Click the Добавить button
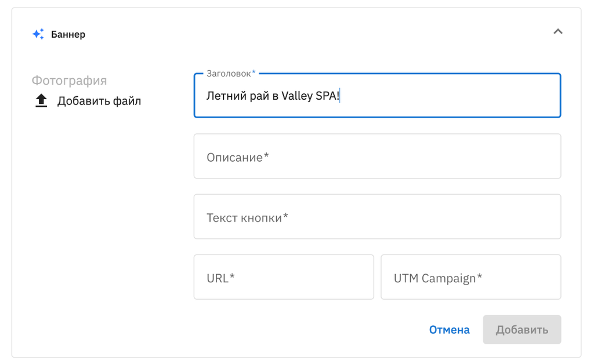The image size is (594, 364). [521, 330]
